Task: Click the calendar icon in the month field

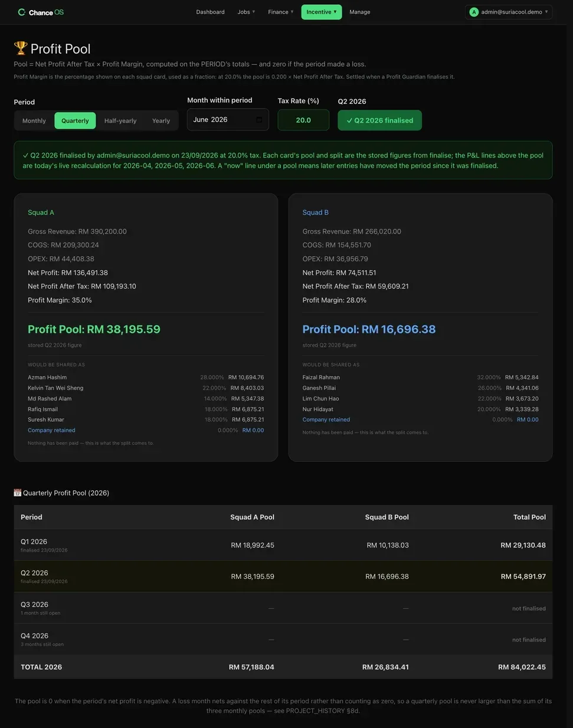Action: click(259, 120)
